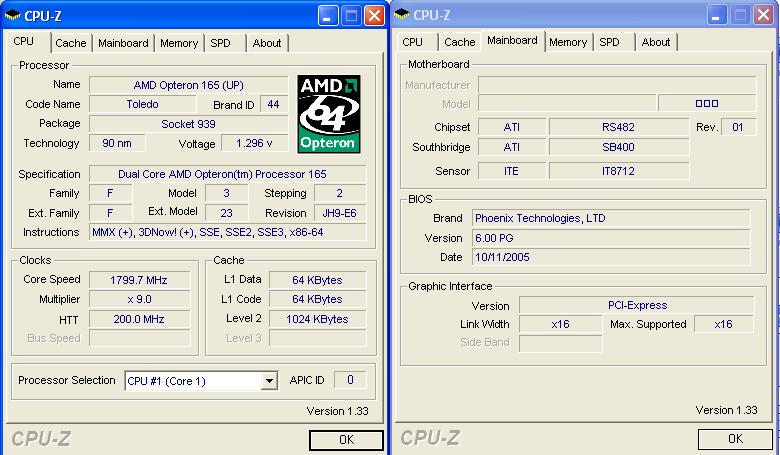Click the southbridge model 'SB400'
The image size is (780, 455).
618,147
